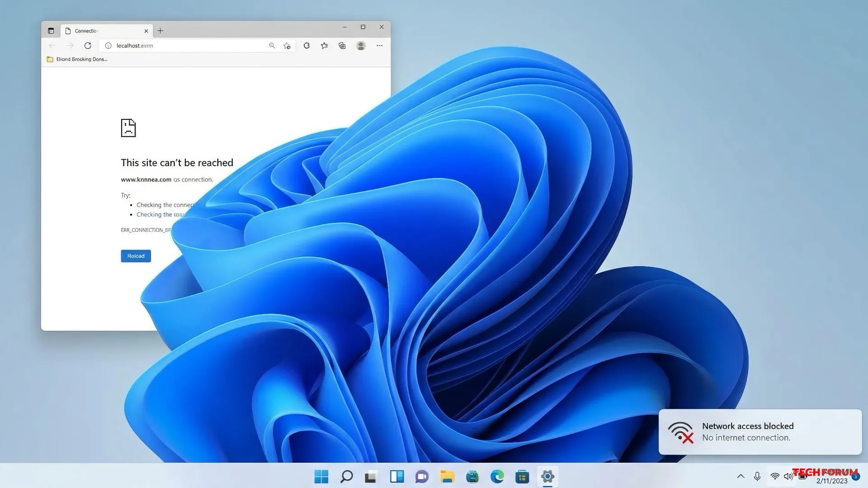This screenshot has height=488, width=868.
Task: Click the Wi-Fi blocked icon in the notification
Action: tap(681, 432)
